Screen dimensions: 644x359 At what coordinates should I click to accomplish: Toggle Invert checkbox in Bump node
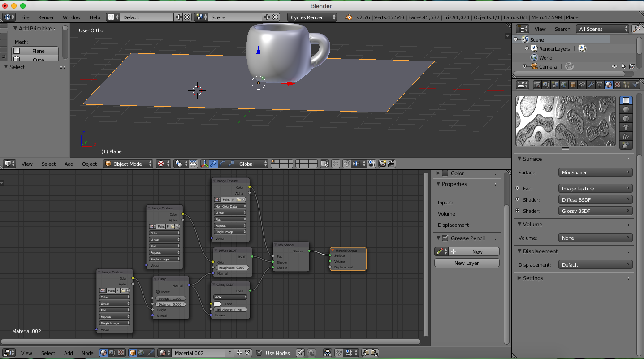(158, 292)
